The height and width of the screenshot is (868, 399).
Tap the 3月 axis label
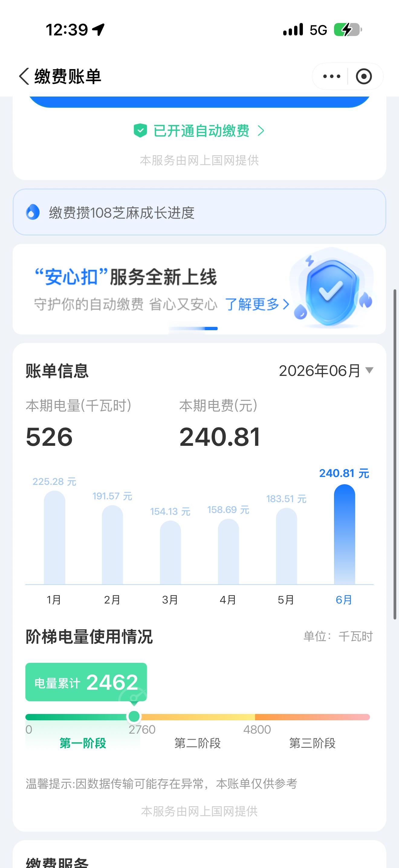(170, 600)
